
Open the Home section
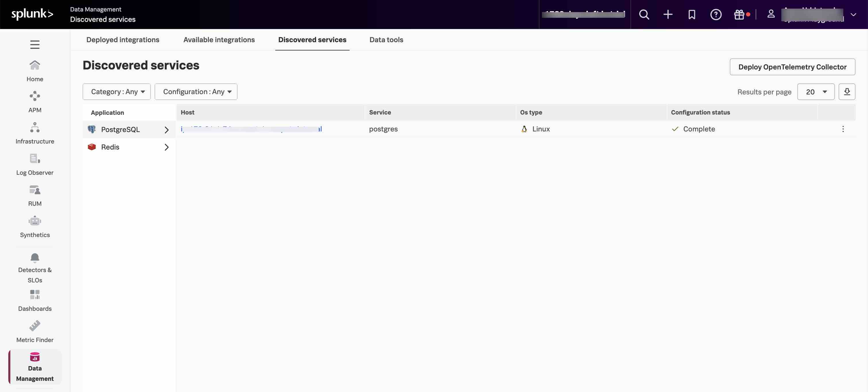click(35, 71)
